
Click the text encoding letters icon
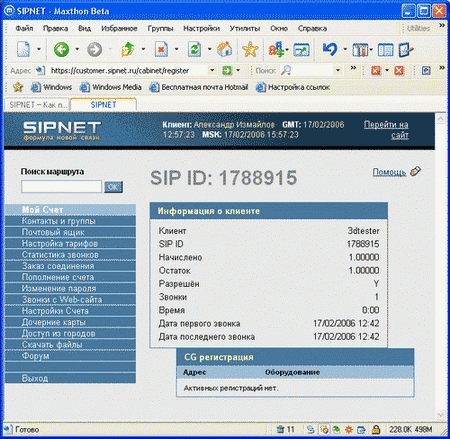[276, 49]
